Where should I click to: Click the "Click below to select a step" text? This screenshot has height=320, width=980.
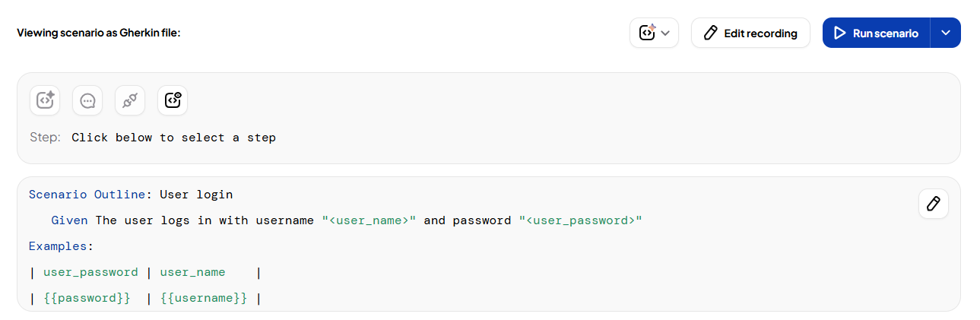coord(173,138)
